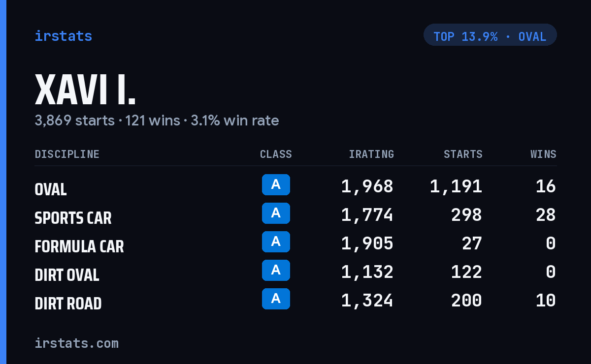591x364 pixels.
Task: Sort by the WINS column header
Action: (x=543, y=154)
